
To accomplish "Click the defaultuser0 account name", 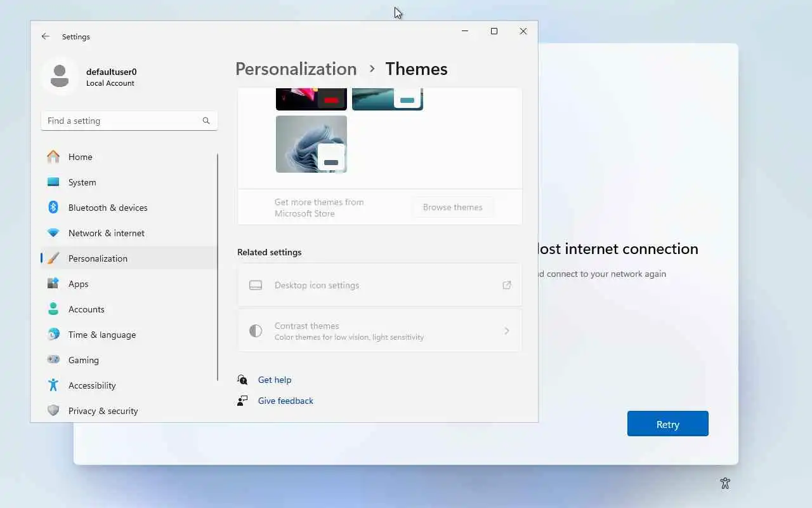I will coord(112,72).
